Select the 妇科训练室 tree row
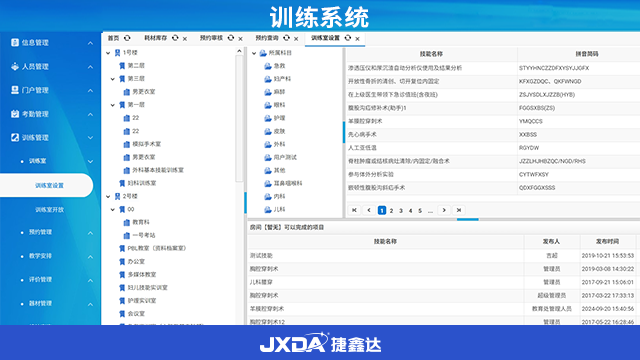640x360 pixels. pyautogui.click(x=142, y=183)
